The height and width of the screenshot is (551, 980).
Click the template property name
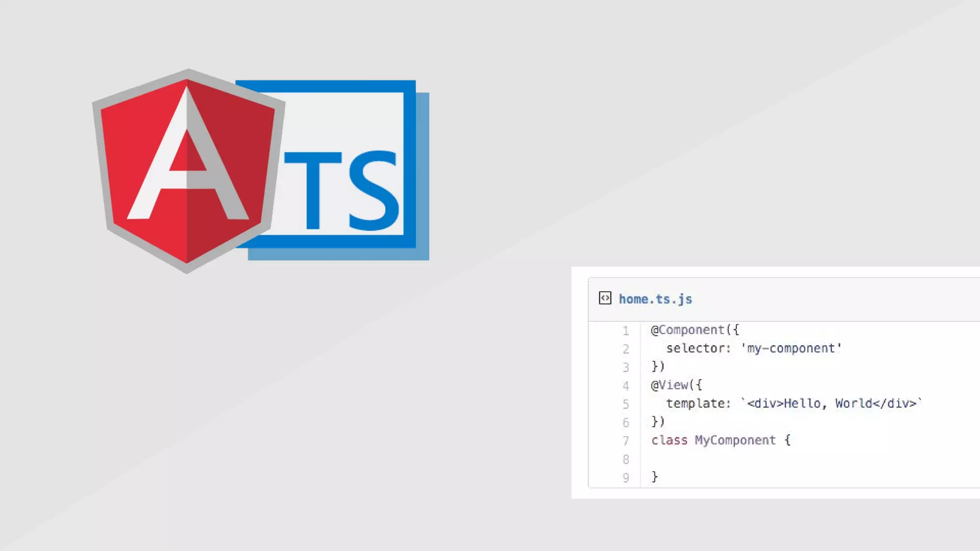coord(695,404)
